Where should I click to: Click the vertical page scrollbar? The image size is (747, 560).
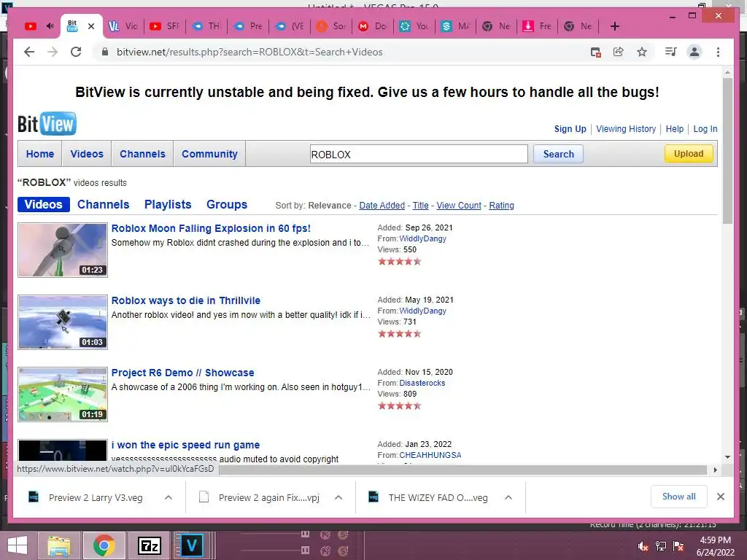pyautogui.click(x=727, y=150)
